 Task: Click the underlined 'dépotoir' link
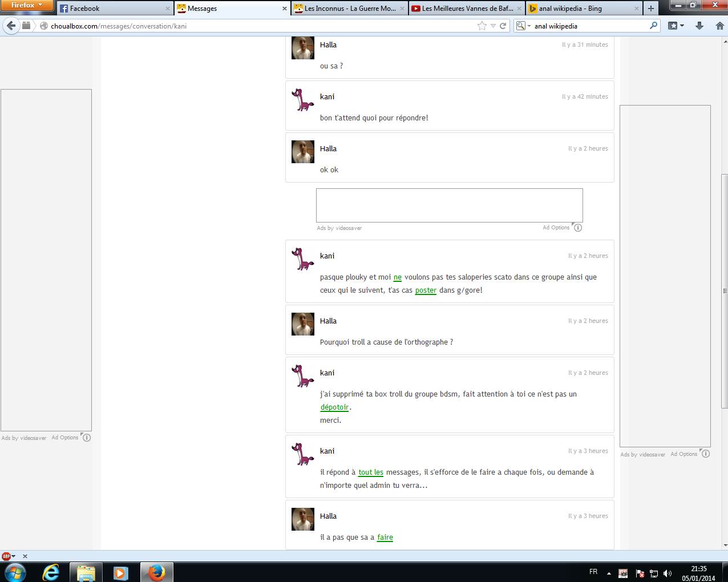[x=334, y=407]
